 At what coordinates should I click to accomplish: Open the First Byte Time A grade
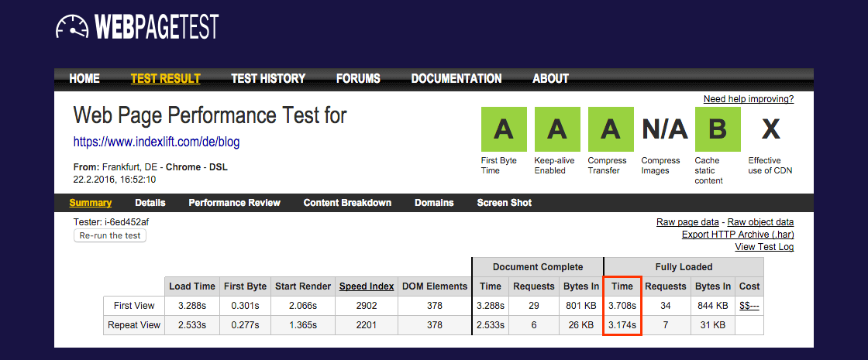point(503,129)
